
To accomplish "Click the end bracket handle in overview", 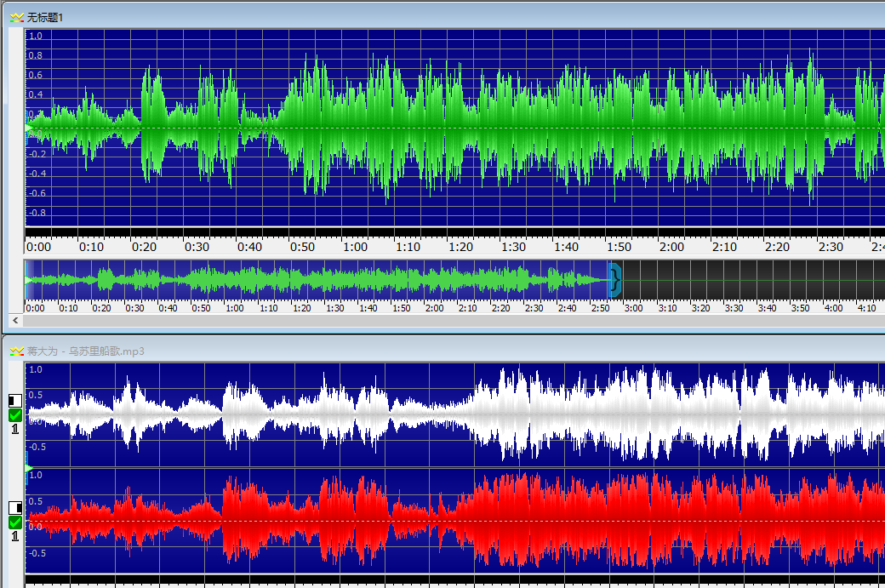I will tap(615, 279).
